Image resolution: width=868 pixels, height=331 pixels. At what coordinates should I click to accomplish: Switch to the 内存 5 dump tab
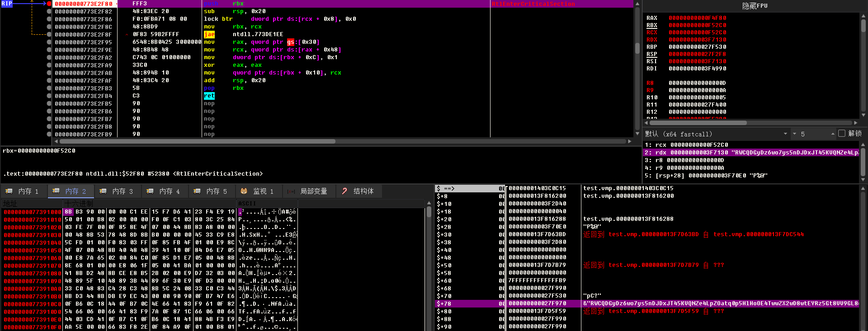pos(212,191)
